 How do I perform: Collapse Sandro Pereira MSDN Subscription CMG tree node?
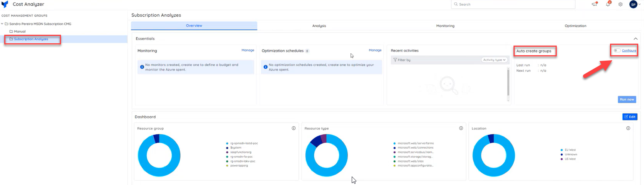click(x=2, y=24)
